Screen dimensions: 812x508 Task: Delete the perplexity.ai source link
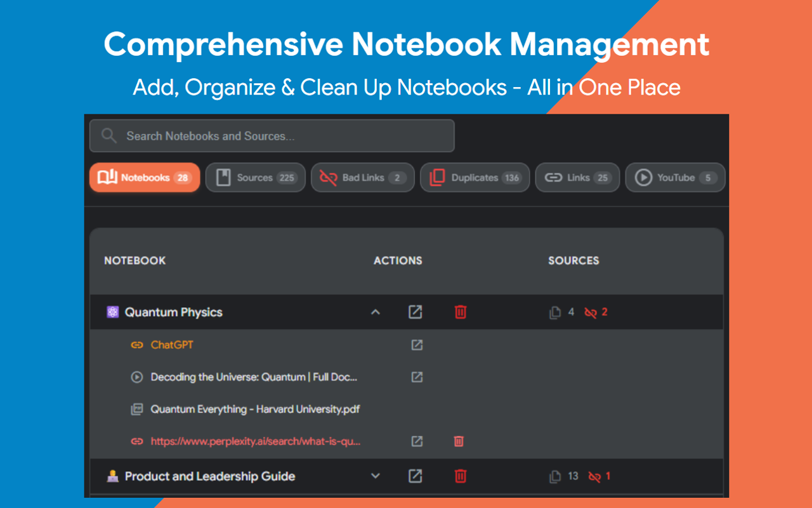click(x=459, y=441)
